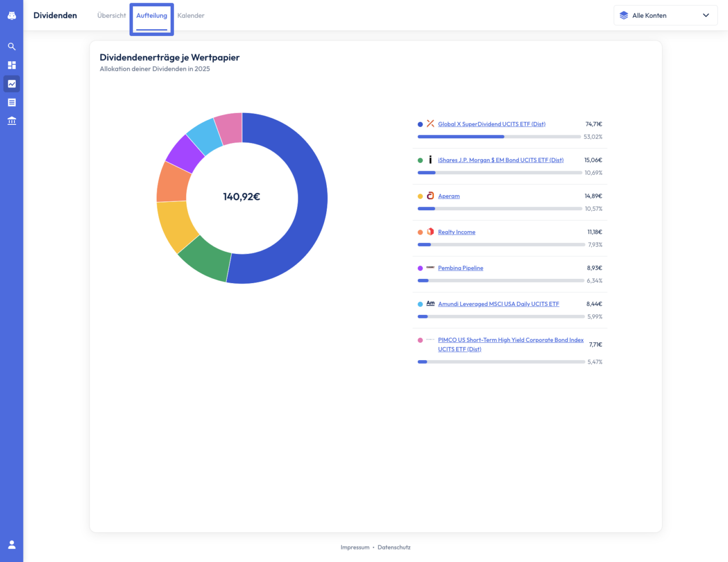Click the 8,44€ amount

point(594,304)
